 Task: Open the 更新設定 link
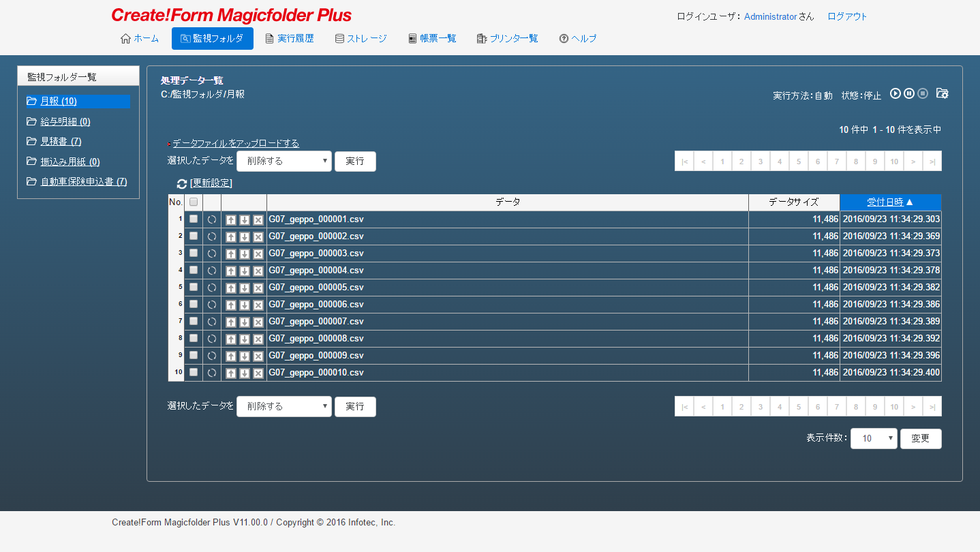tap(211, 183)
